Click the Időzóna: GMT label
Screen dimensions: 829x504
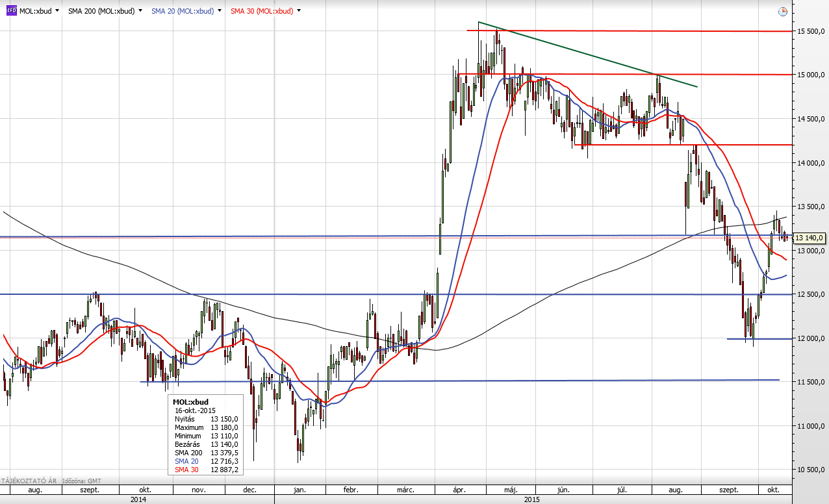pyautogui.click(x=81, y=481)
